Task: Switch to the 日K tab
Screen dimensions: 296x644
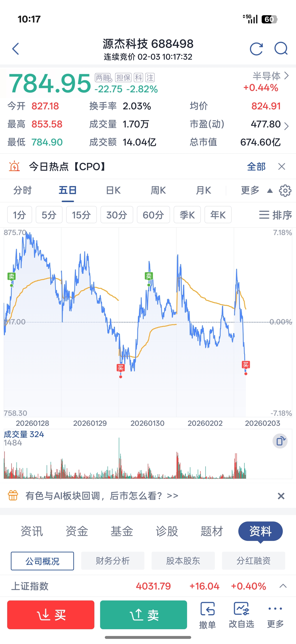Action: (x=113, y=191)
